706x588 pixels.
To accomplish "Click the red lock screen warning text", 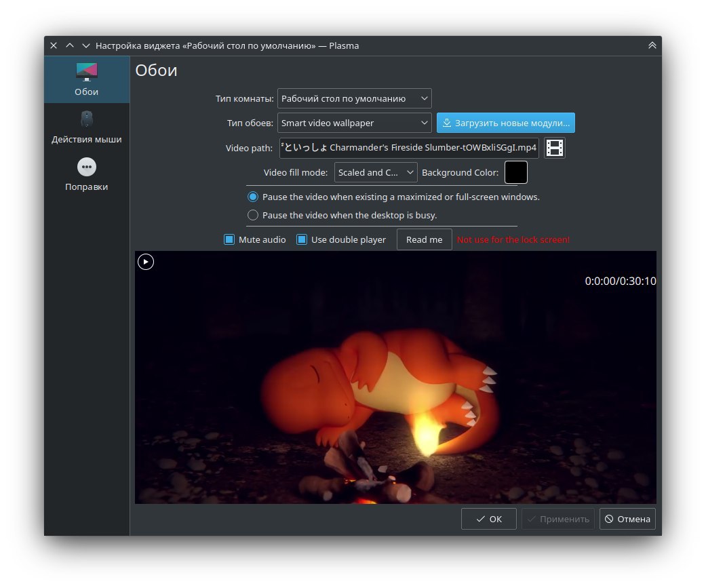I will point(513,239).
